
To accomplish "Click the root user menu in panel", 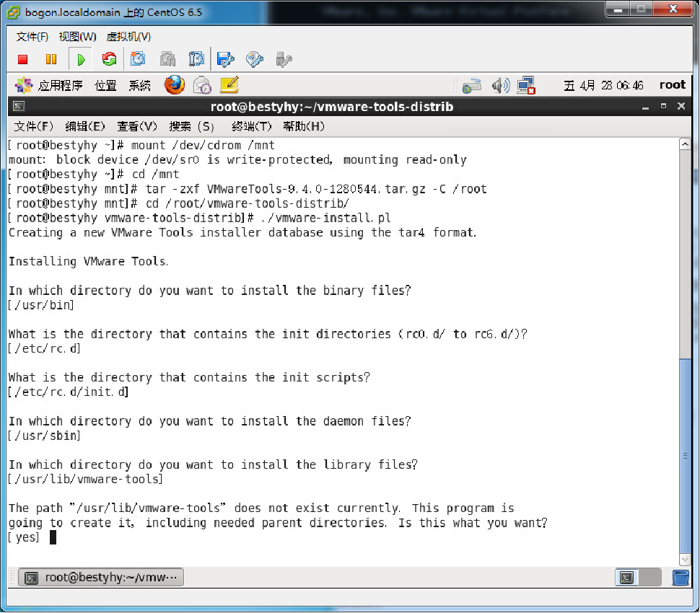I will 673,85.
